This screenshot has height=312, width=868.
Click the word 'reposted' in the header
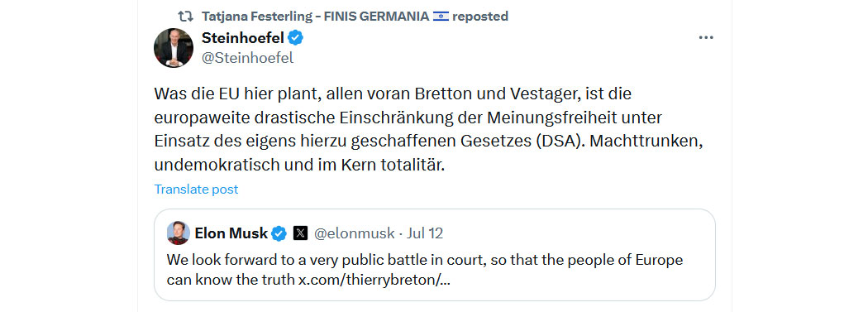tap(480, 17)
